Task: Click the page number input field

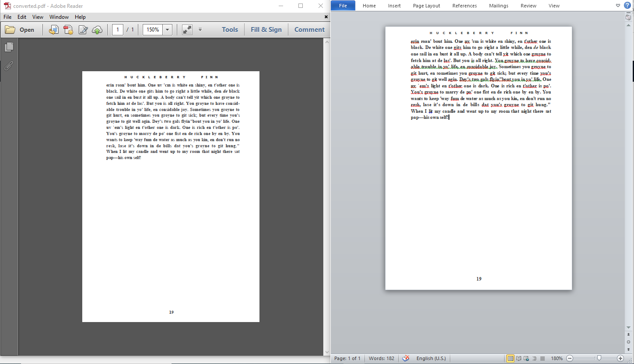Action: (117, 30)
